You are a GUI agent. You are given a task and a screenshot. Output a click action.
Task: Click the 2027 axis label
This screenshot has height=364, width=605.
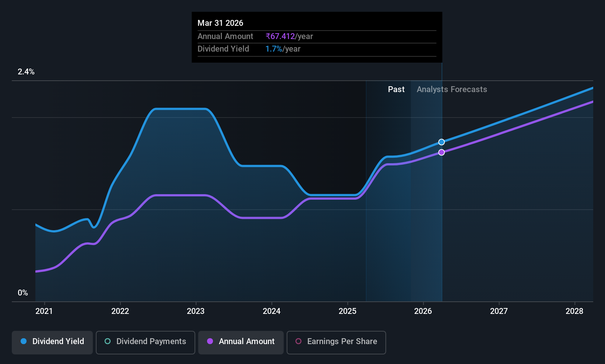[x=499, y=311]
